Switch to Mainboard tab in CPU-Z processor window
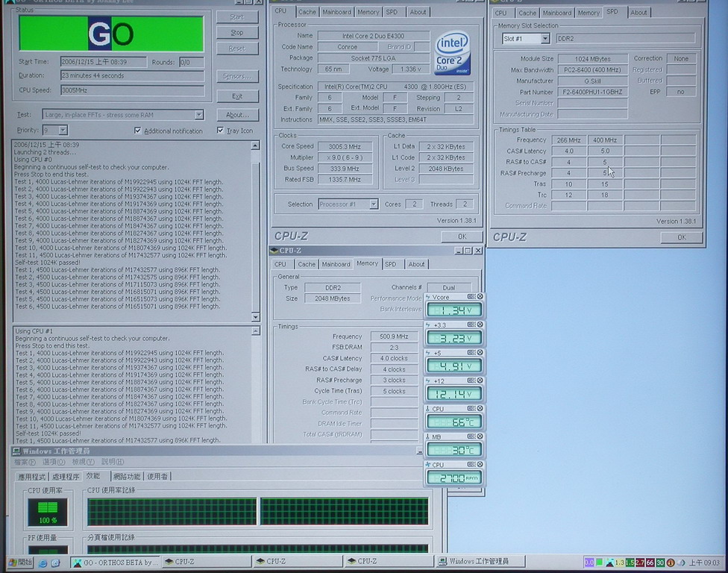Screen dimensions: 728x573 336,12
